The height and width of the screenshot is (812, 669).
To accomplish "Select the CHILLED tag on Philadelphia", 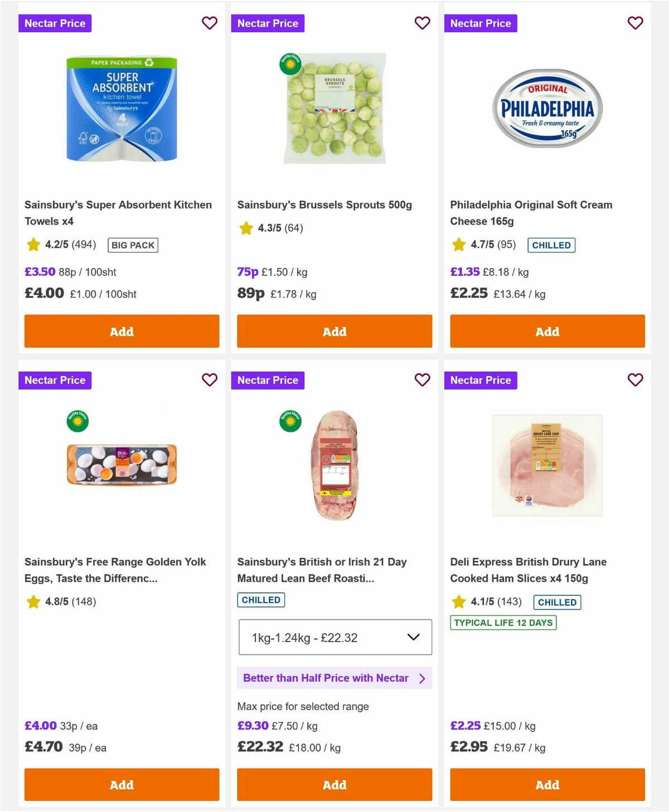I will coord(551,245).
